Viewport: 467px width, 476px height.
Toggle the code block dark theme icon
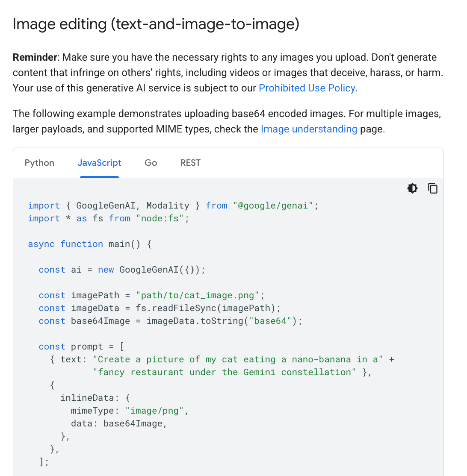coord(412,188)
